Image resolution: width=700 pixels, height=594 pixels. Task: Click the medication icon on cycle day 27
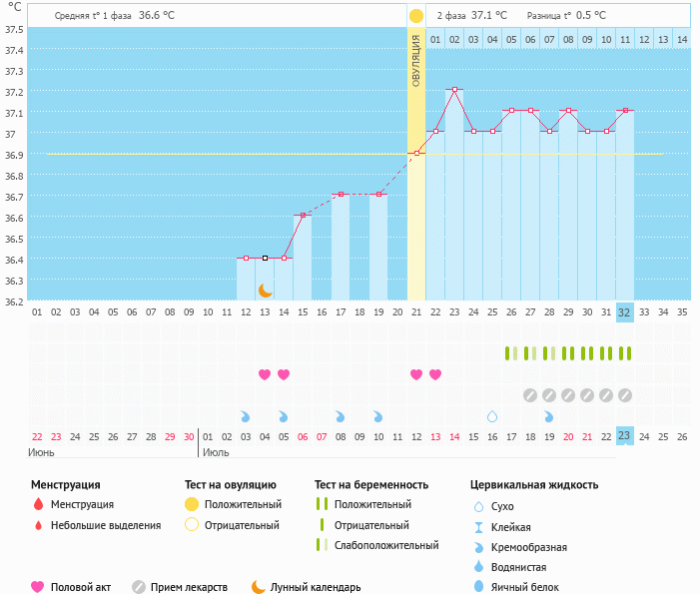pyautogui.click(x=530, y=395)
